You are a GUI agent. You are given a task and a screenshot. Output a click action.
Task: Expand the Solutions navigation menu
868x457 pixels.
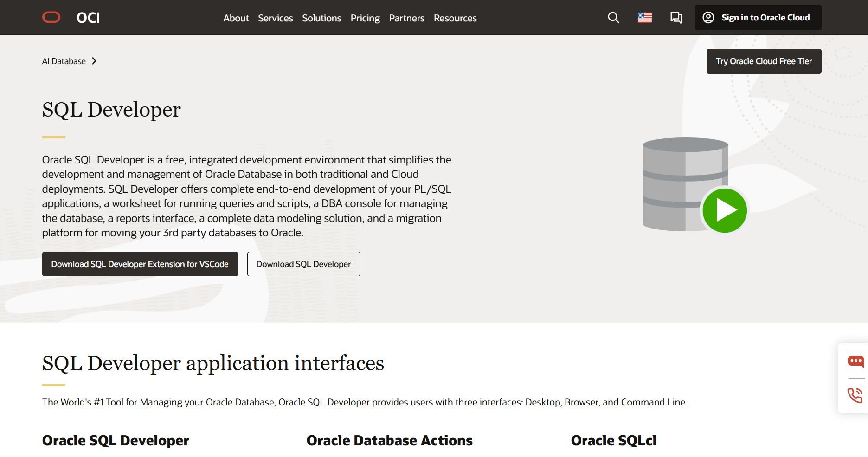point(321,18)
